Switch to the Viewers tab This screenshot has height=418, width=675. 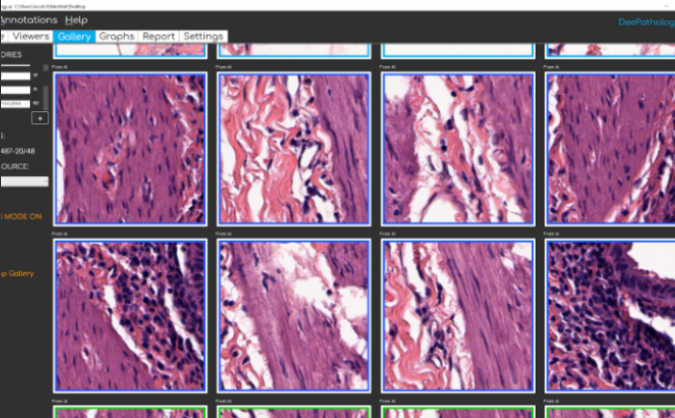point(31,36)
